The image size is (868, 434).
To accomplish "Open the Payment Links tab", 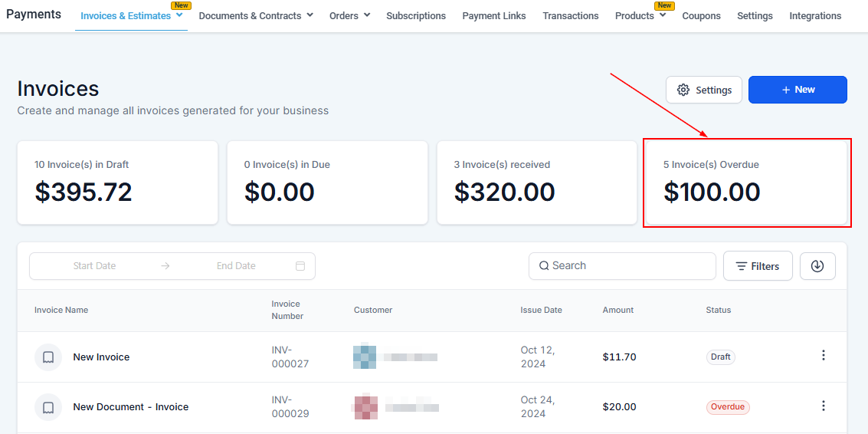I will [x=494, y=15].
